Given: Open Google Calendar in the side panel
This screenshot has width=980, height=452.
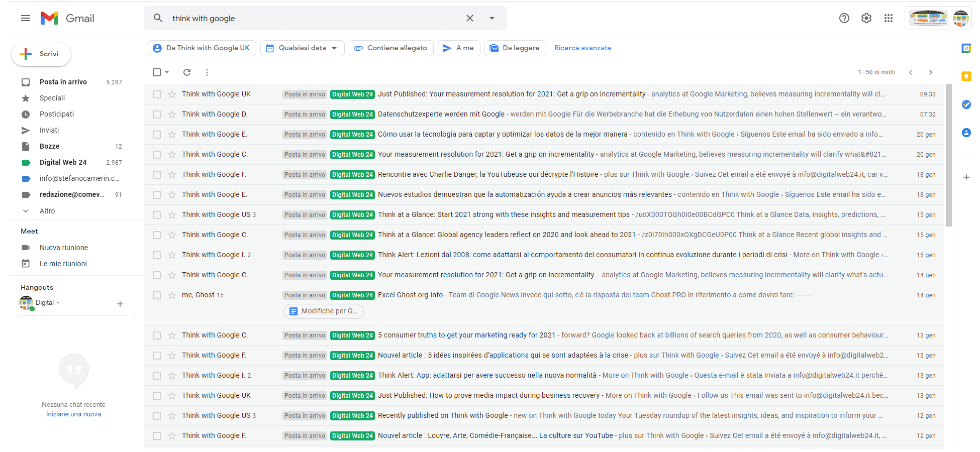Looking at the screenshot, I should coord(966,48).
